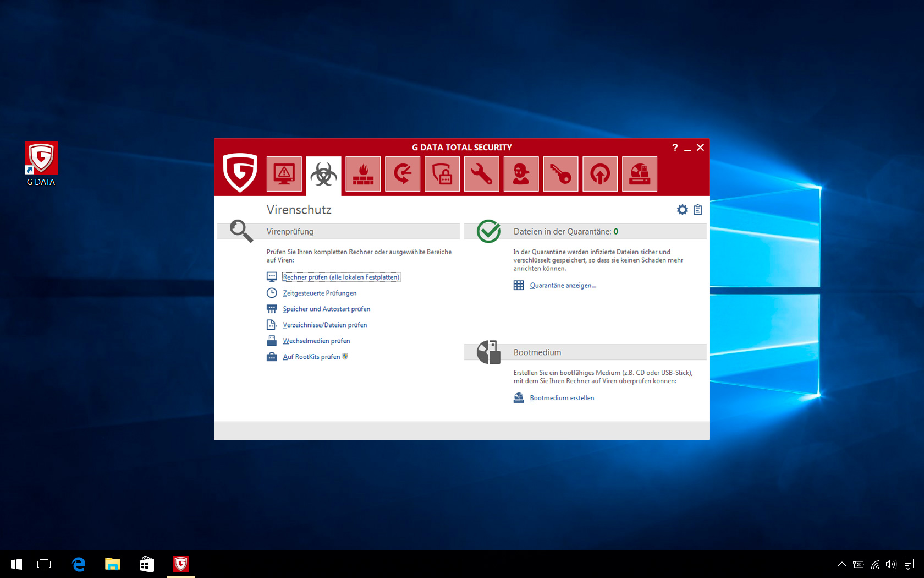The width and height of the screenshot is (924, 578).
Task: Click the Bootmedium disc and USB icon
Action: (488, 352)
